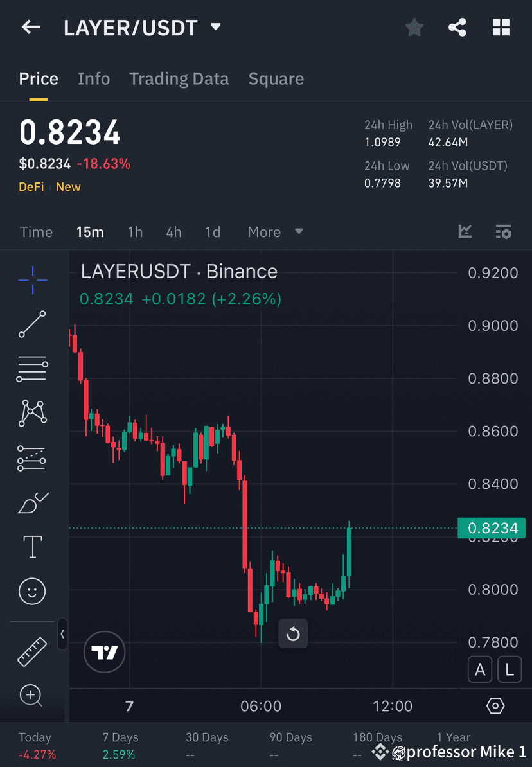Select the text annotation tool
This screenshot has height=767, width=532.
point(32,546)
